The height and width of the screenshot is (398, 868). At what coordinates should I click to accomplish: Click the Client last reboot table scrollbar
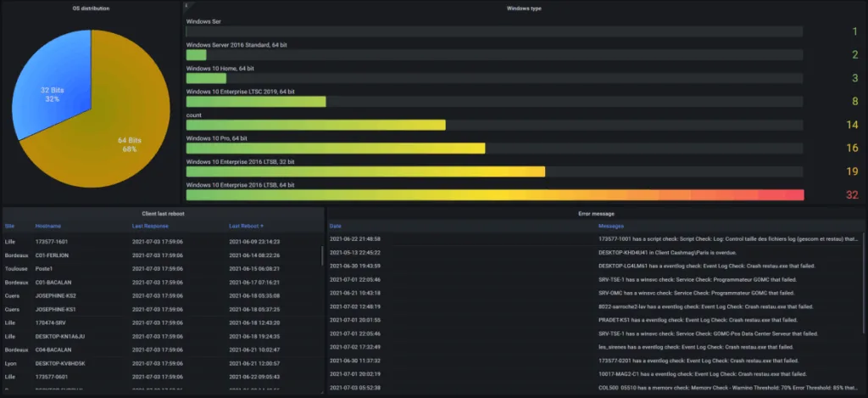click(x=321, y=255)
